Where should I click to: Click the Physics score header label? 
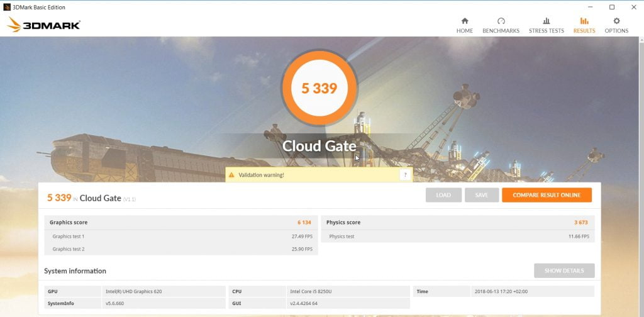pyautogui.click(x=343, y=222)
